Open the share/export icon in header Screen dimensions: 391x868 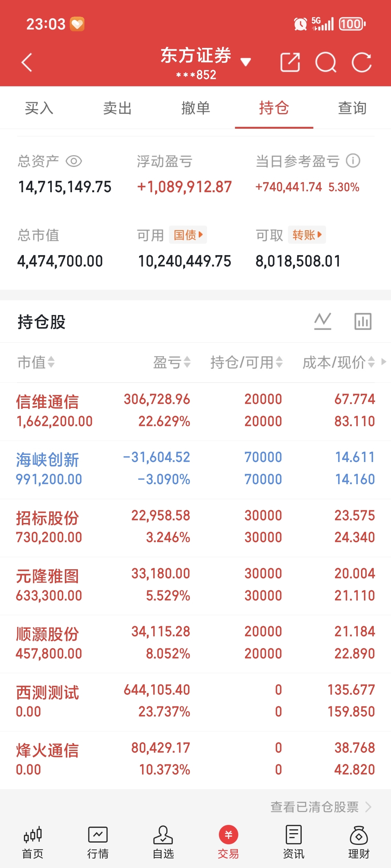(x=290, y=62)
